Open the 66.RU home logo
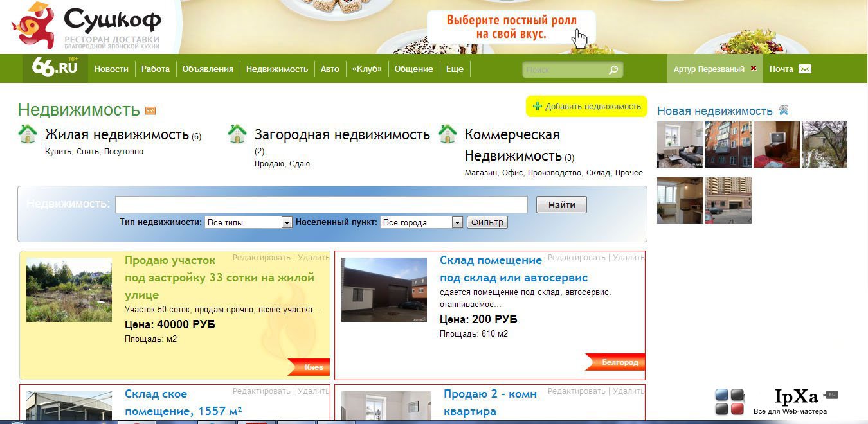This screenshot has width=868, height=424. tap(55, 68)
